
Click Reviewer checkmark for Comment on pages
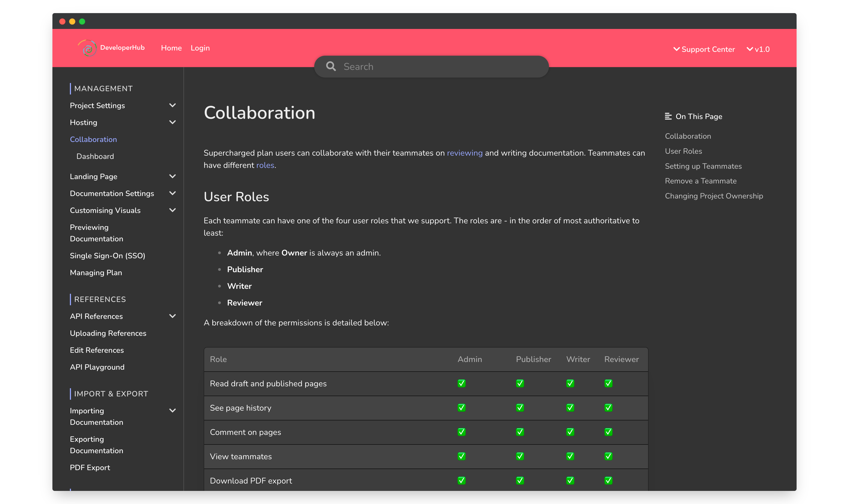click(608, 432)
